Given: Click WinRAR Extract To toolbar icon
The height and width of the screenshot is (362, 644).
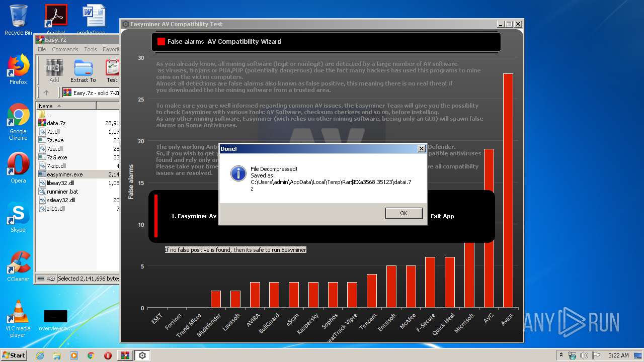Looking at the screenshot, I should pyautogui.click(x=83, y=71).
